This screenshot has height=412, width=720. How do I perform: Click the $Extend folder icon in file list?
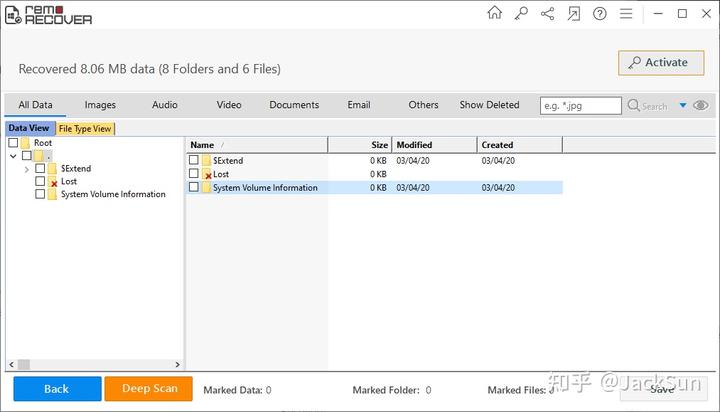pyautogui.click(x=207, y=160)
